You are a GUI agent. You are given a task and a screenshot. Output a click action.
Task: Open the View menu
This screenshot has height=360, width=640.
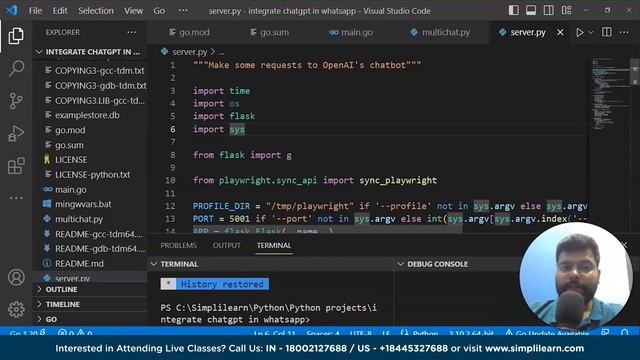click(x=133, y=11)
